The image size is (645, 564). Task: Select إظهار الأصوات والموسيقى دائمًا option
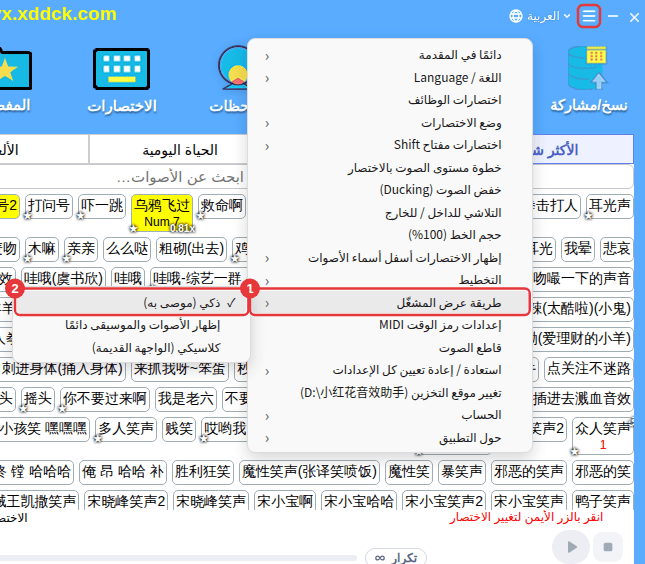(x=132, y=325)
